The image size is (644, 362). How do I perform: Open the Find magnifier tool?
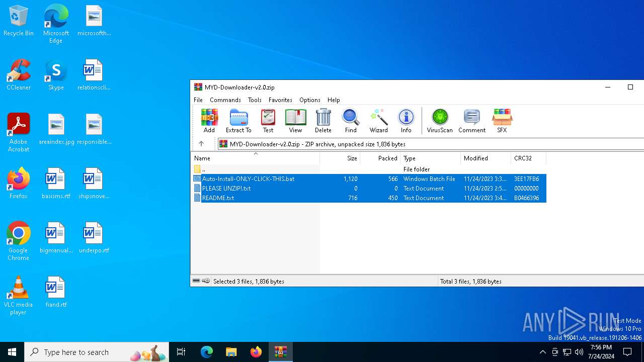(351, 121)
